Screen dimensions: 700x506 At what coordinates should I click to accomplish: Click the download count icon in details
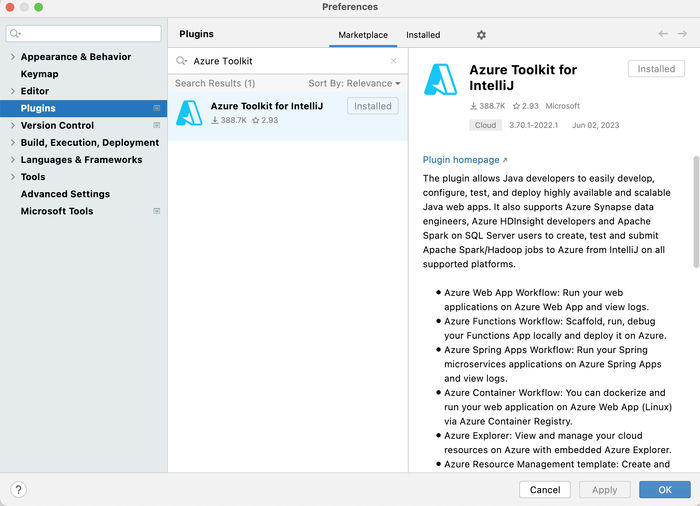(473, 106)
